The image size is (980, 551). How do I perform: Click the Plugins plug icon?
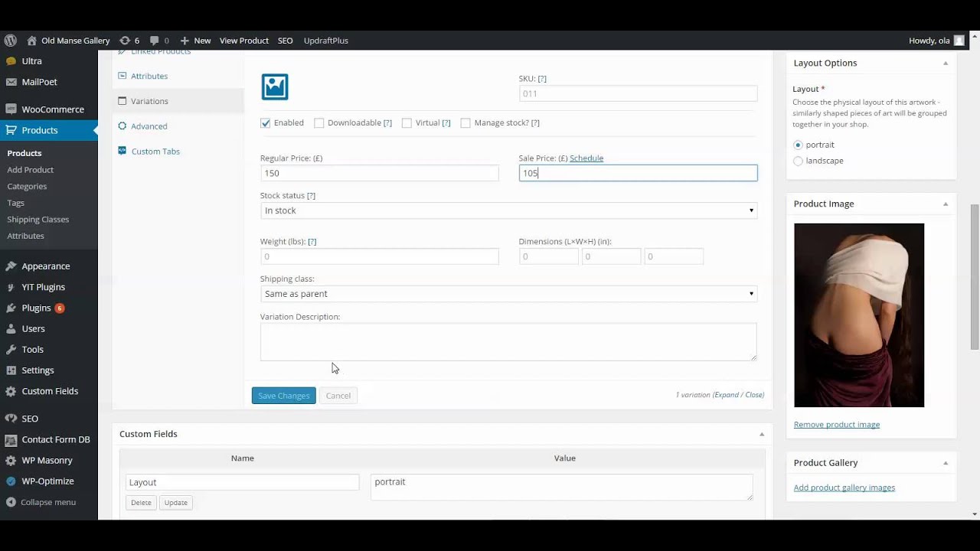click(11, 308)
